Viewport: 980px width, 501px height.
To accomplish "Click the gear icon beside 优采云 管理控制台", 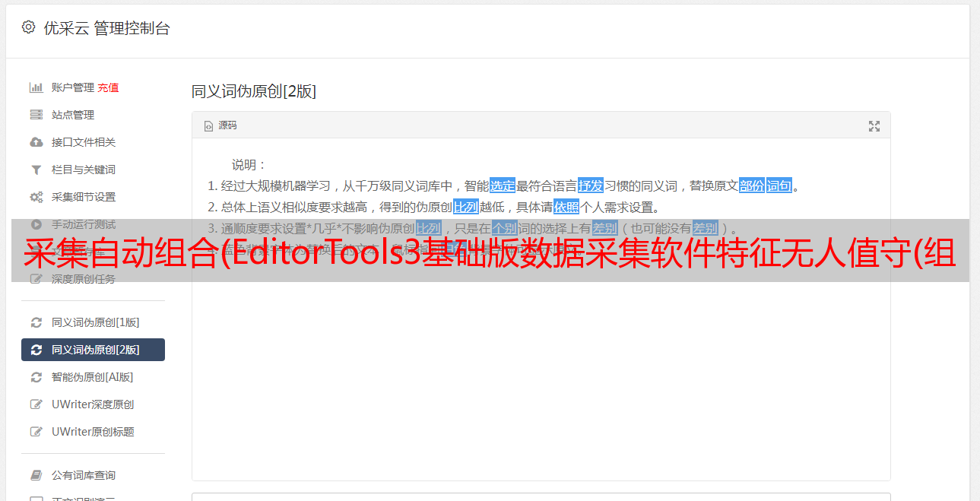I will (28, 27).
